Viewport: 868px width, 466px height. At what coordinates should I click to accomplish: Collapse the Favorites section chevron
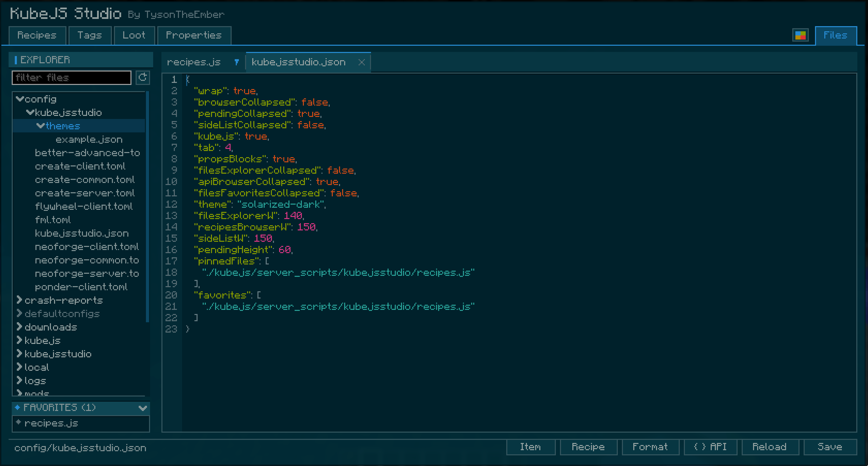click(x=143, y=408)
